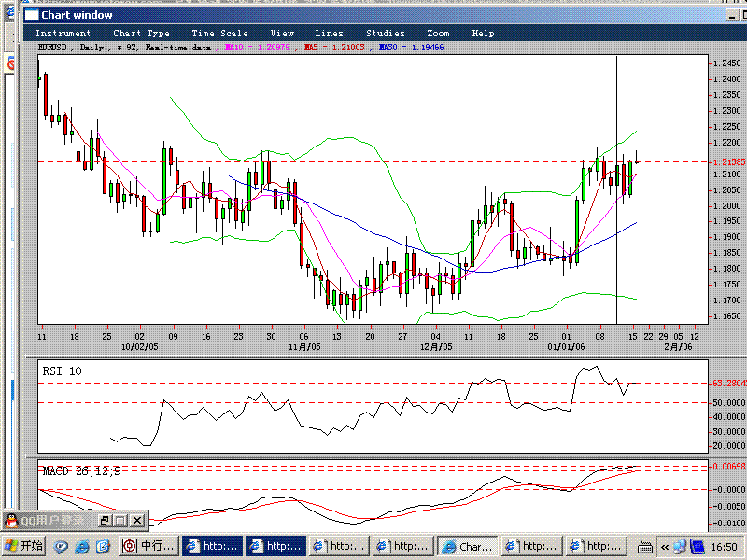Click the 01/01/06 date label

(566, 346)
